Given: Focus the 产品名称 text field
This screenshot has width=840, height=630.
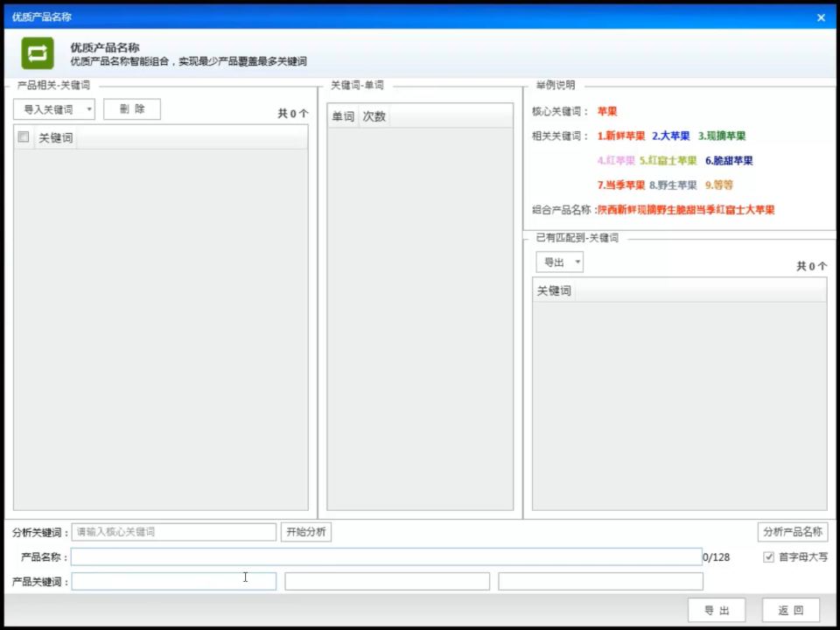Looking at the screenshot, I should click(386, 557).
